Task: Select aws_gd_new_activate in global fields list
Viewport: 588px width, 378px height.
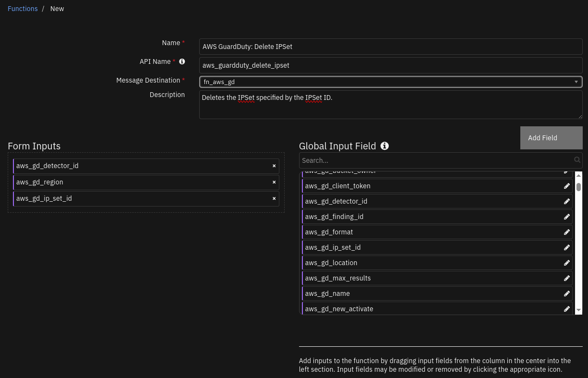Action: point(437,309)
